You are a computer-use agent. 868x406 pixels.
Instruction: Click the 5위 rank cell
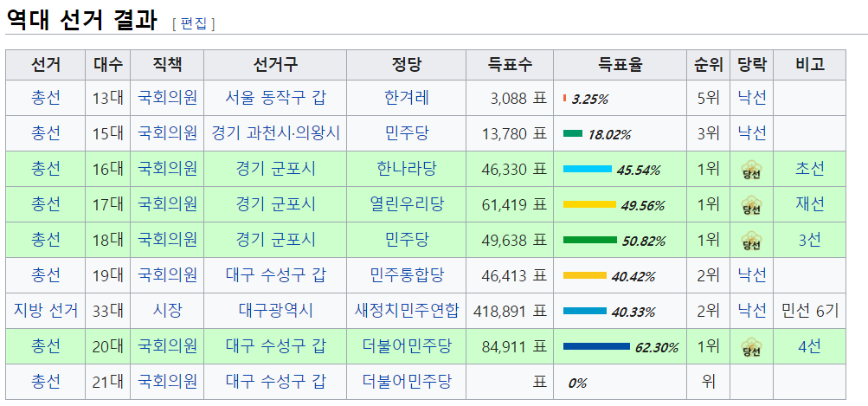pyautogui.click(x=709, y=98)
